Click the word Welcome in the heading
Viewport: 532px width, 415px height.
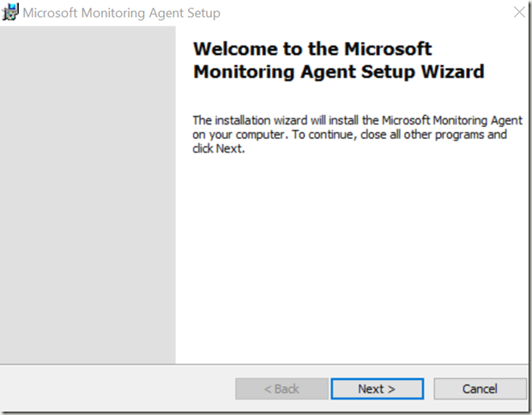coord(236,49)
